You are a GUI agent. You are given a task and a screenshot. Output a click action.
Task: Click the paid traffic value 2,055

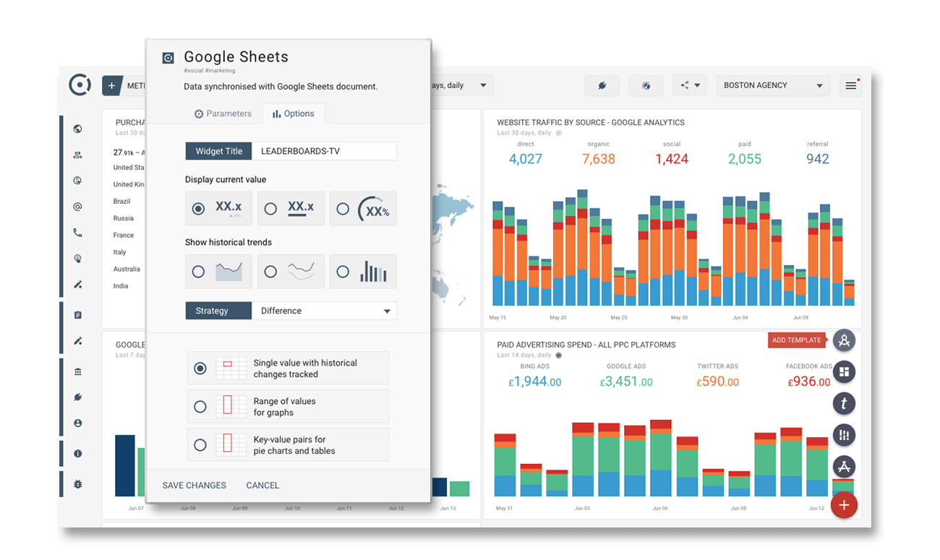coord(745,159)
